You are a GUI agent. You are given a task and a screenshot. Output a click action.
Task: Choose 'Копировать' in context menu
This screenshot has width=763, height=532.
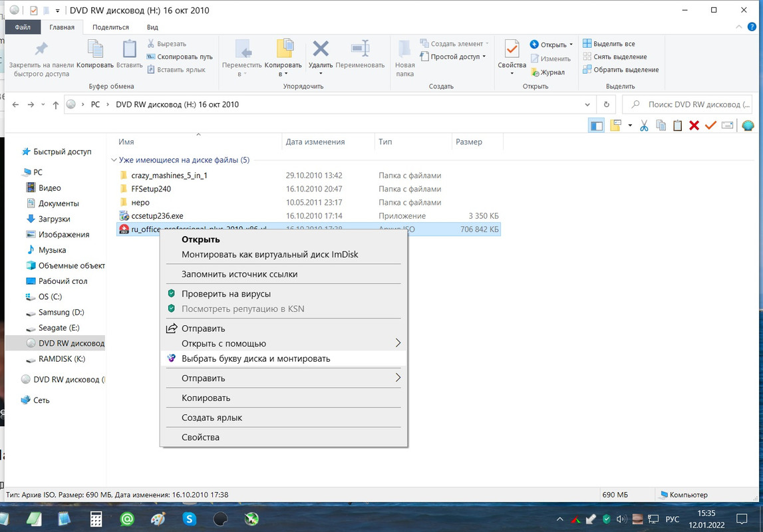(283, 398)
